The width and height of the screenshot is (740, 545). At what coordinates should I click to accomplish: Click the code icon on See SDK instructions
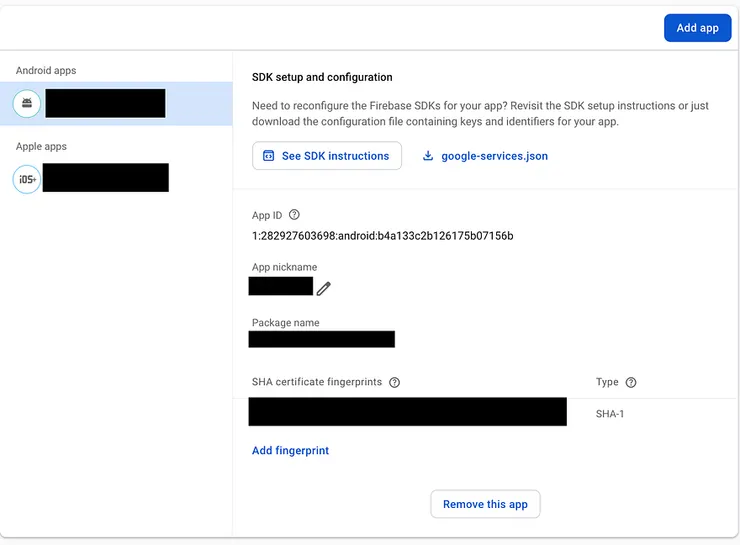coord(268,156)
